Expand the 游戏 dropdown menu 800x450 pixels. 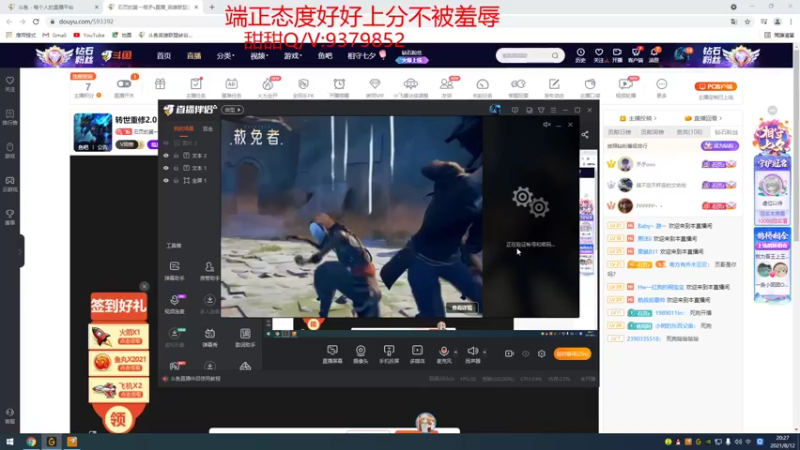point(293,56)
